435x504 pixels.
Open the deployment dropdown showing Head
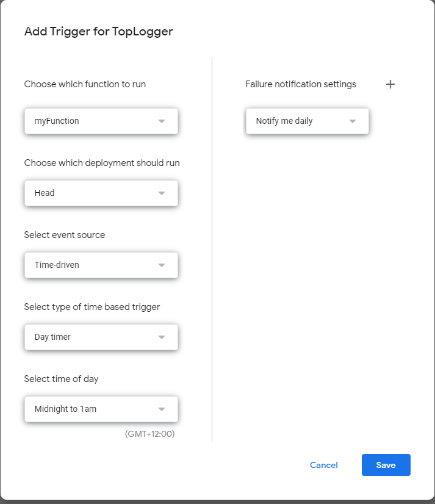(101, 193)
